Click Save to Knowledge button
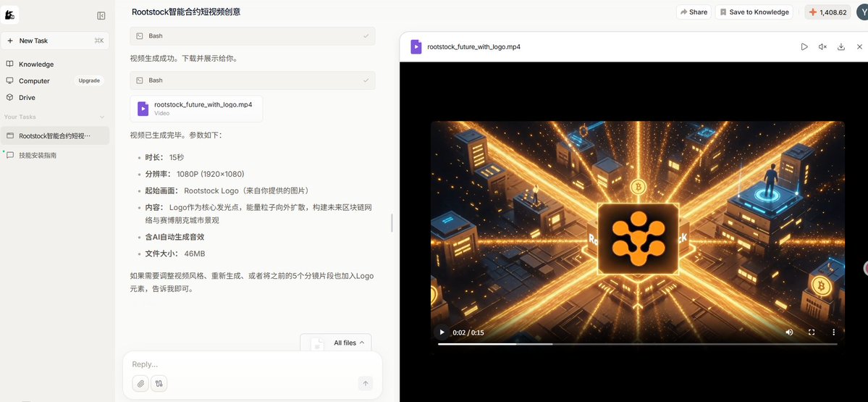This screenshot has width=868, height=402. [x=754, y=12]
